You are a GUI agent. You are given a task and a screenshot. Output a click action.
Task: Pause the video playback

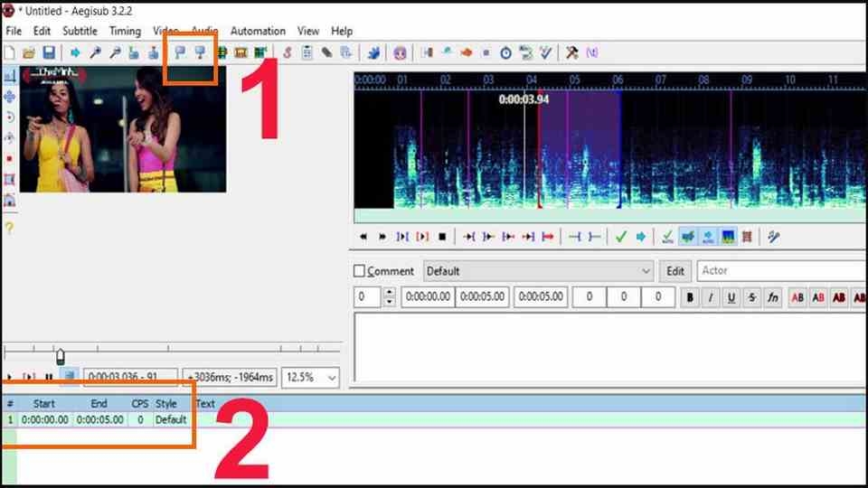tap(49, 377)
